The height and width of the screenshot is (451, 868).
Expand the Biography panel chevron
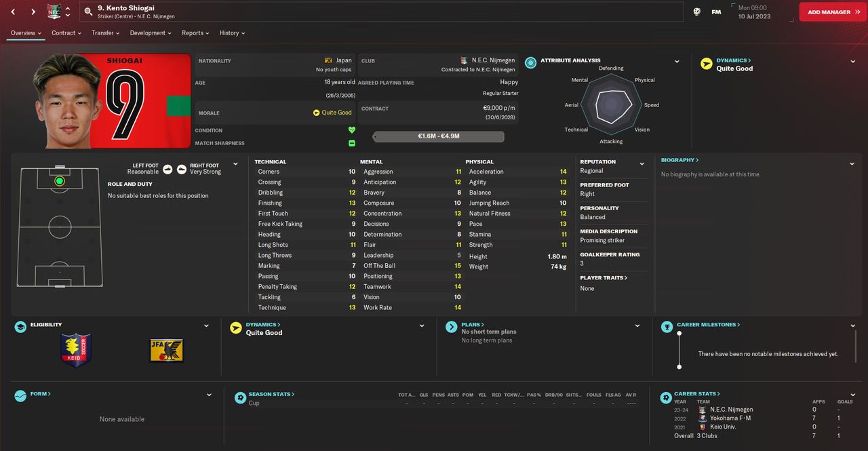(x=852, y=164)
